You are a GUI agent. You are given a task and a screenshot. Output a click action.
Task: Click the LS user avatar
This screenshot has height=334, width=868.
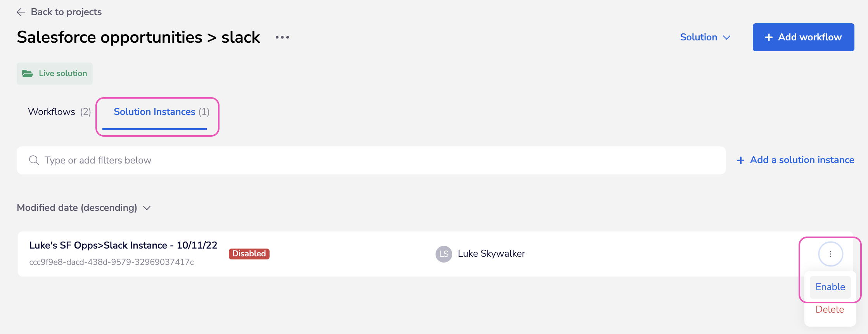(444, 254)
